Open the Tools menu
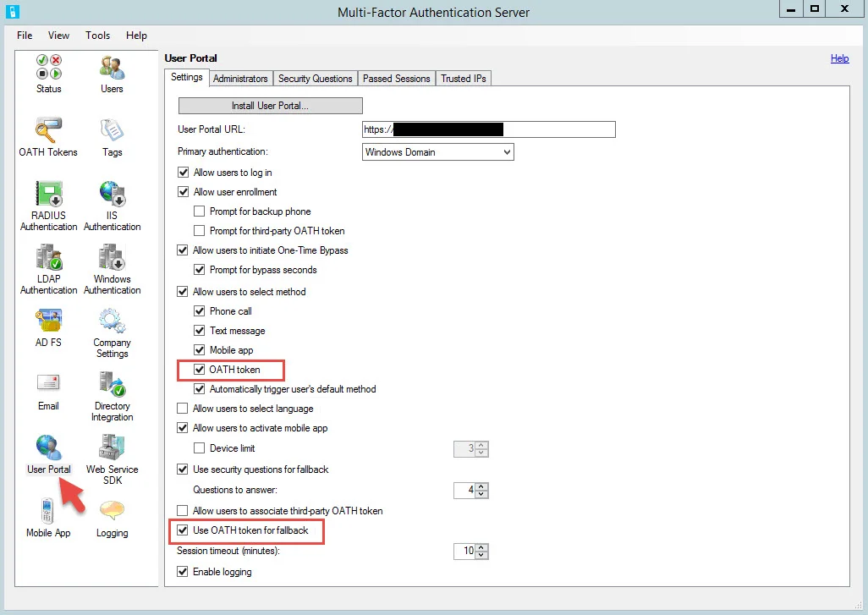 click(x=97, y=36)
